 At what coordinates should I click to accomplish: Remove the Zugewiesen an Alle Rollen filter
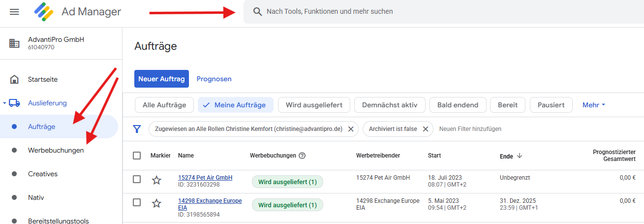pos(351,129)
